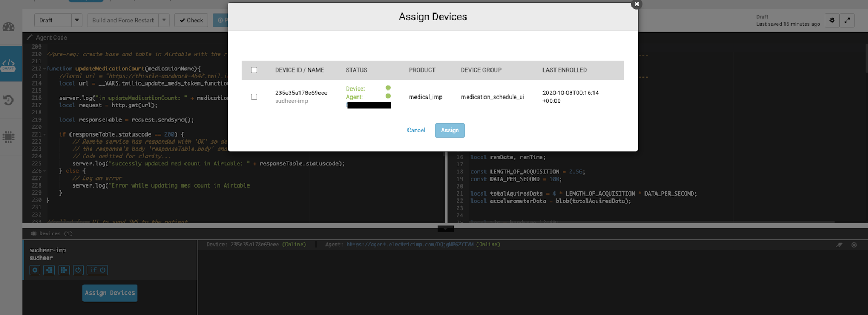This screenshot has height=315, width=868.
Task: Select the code editor Draft sidebar icon
Action: coord(9,65)
